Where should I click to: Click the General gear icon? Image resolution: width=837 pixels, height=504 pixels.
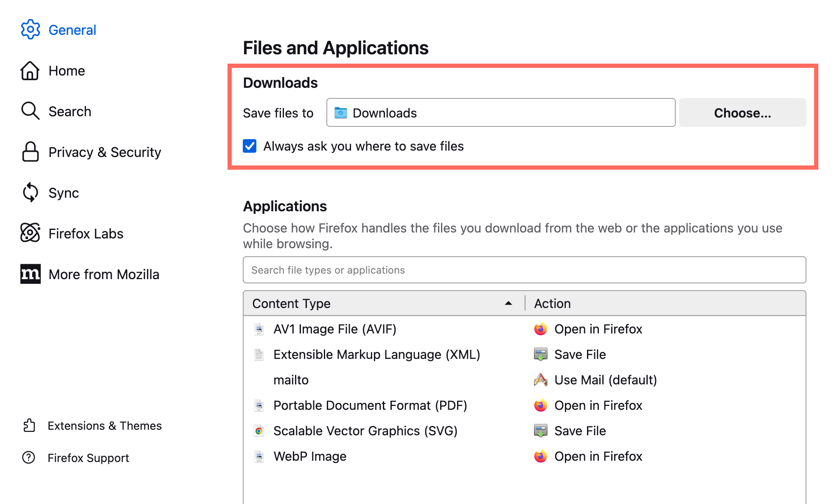(x=30, y=30)
